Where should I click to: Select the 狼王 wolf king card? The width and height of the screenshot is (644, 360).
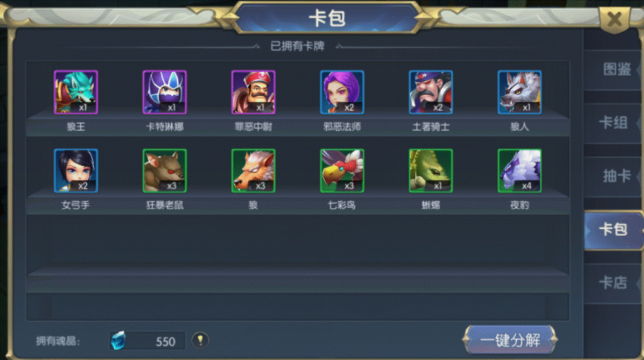(x=76, y=92)
